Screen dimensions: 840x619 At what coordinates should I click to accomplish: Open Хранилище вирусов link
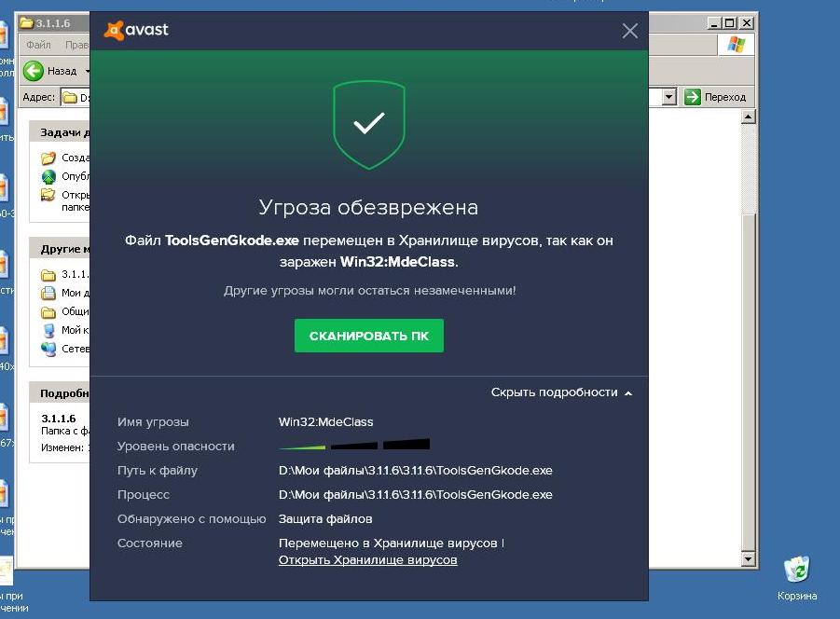point(367,560)
